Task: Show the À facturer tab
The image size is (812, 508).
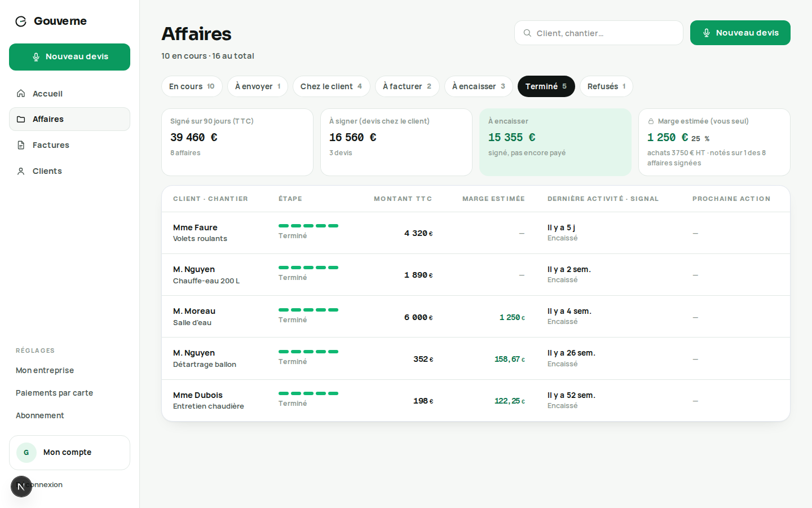Action: tap(407, 86)
